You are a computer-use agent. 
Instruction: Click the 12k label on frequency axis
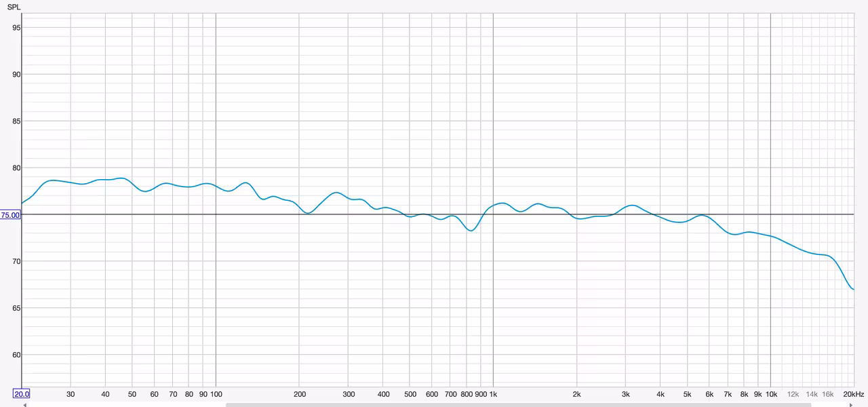[793, 394]
